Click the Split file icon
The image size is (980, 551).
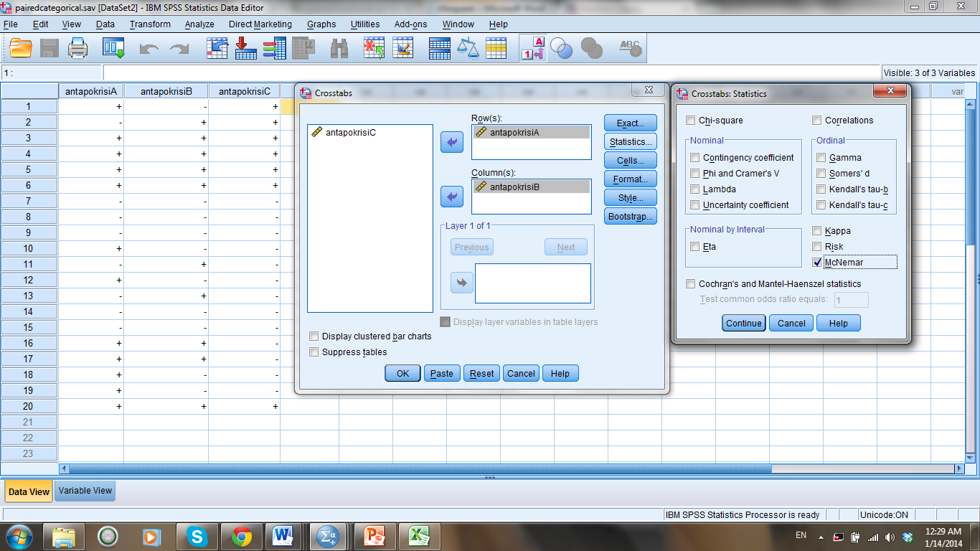pyautogui.click(x=440, y=49)
